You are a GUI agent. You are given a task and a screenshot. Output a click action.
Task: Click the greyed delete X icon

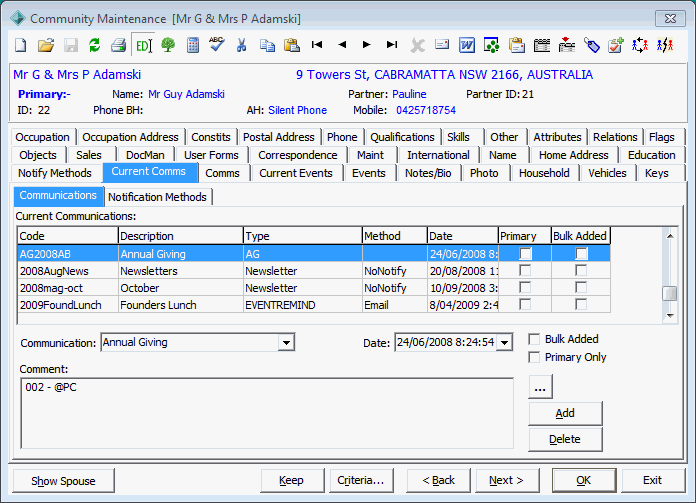click(417, 45)
